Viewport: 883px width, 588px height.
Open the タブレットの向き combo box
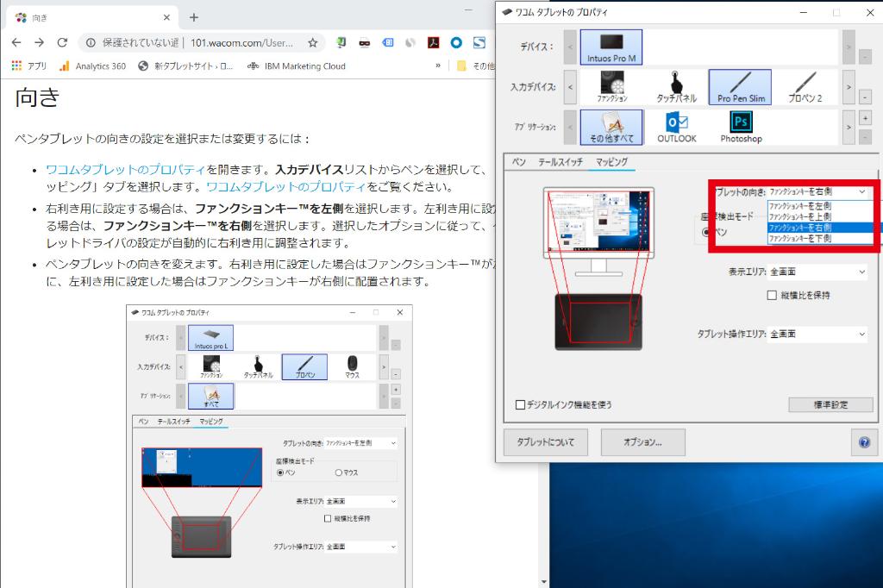[817, 192]
